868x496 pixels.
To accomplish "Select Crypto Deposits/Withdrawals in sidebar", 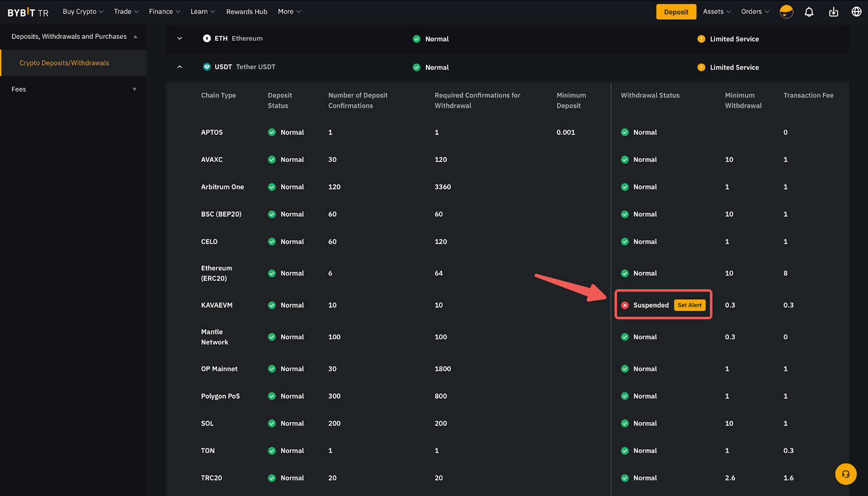I will coord(64,63).
